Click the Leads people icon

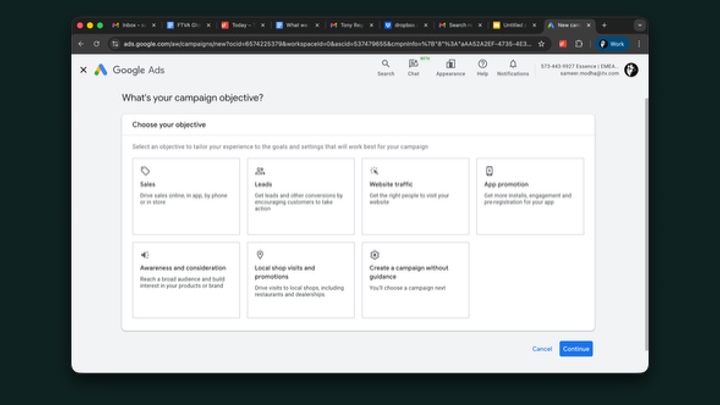(x=260, y=171)
